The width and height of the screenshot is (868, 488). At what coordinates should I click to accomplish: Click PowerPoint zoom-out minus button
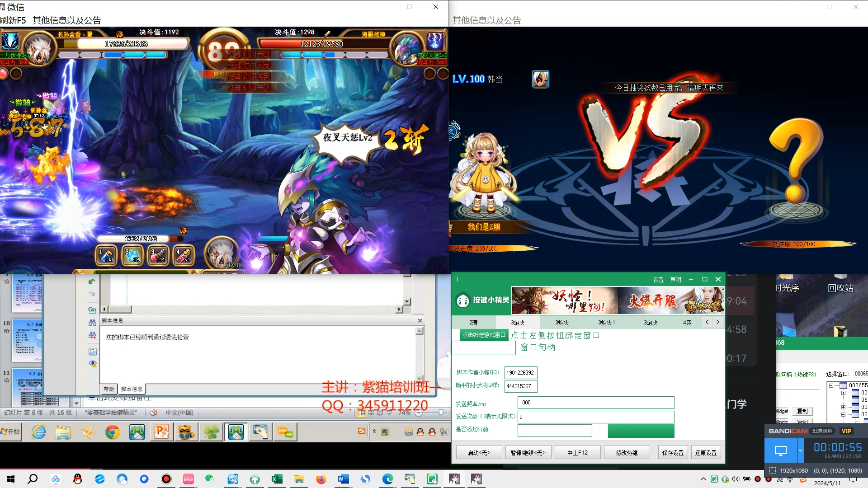[x=419, y=413]
